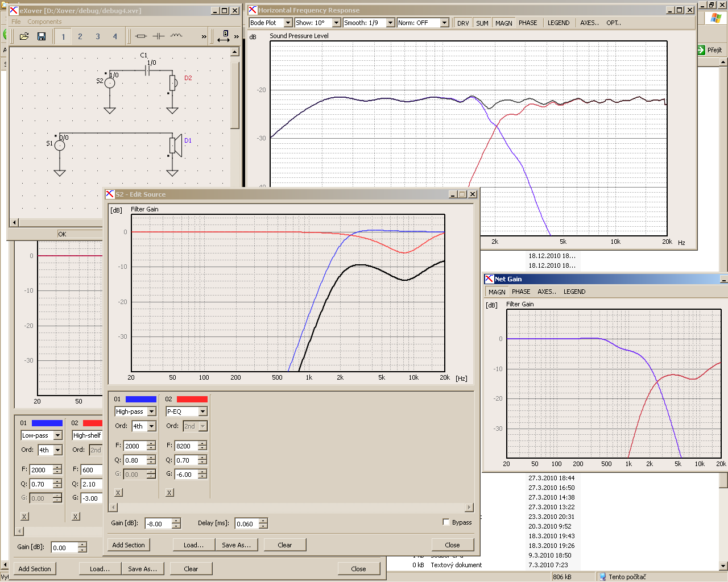Remove High-shelf section 02 with its X button
This screenshot has height=582, width=728.
point(76,517)
